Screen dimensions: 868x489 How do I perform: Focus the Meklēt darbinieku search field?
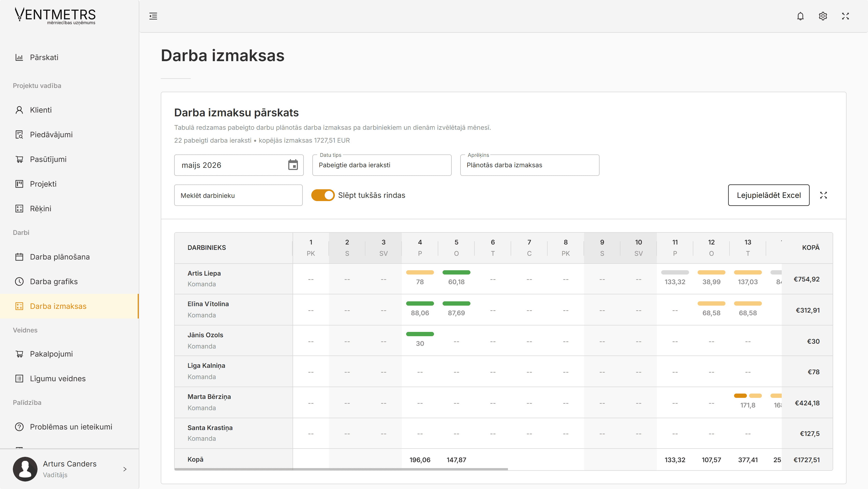click(238, 195)
